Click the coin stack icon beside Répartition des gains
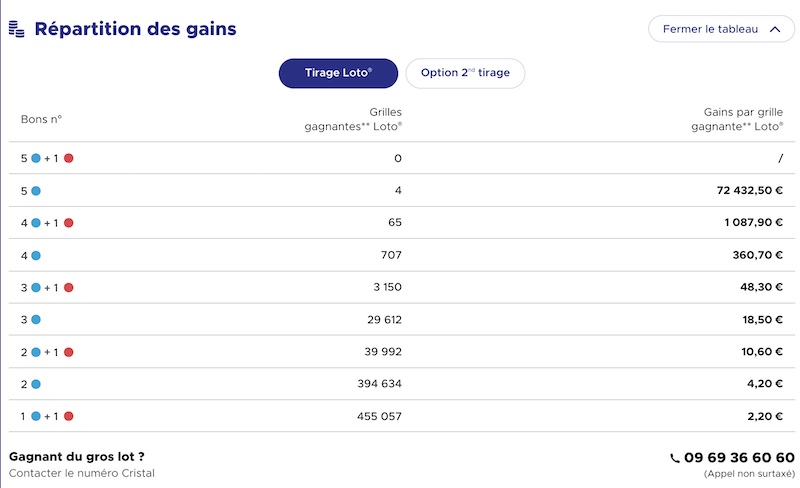The image size is (800, 488). pyautogui.click(x=17, y=29)
